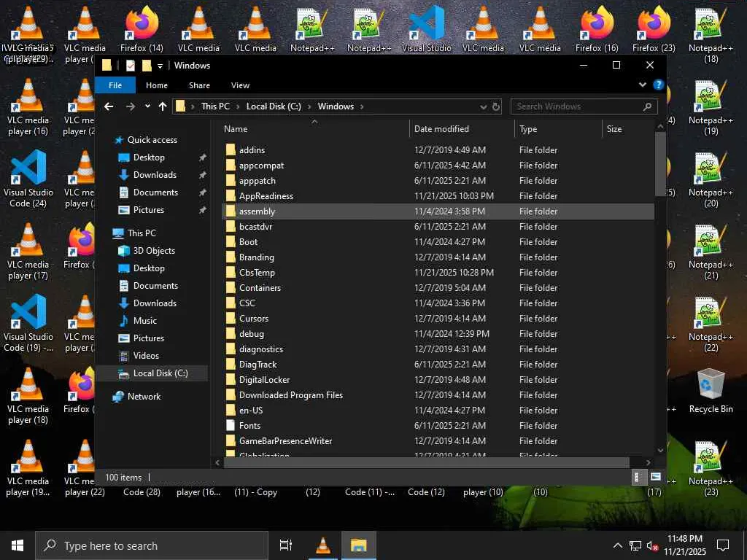Open the address bar history dropdown

pyautogui.click(x=484, y=106)
